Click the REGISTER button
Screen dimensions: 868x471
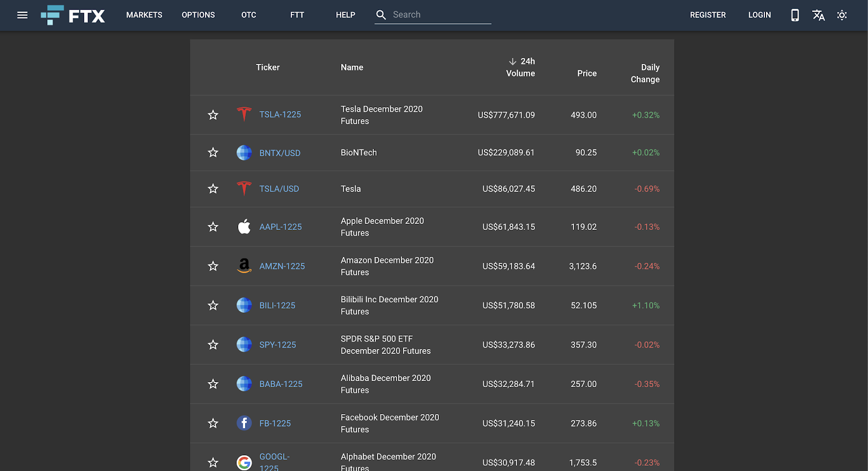(x=708, y=15)
